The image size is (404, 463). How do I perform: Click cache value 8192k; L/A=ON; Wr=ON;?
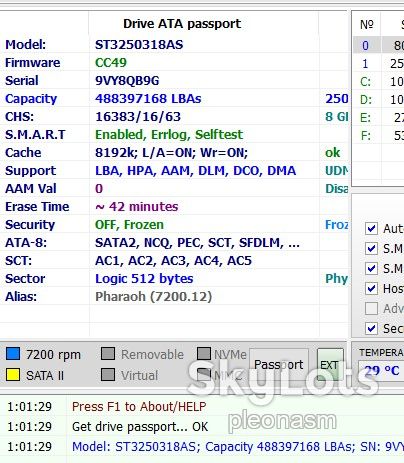(x=171, y=153)
